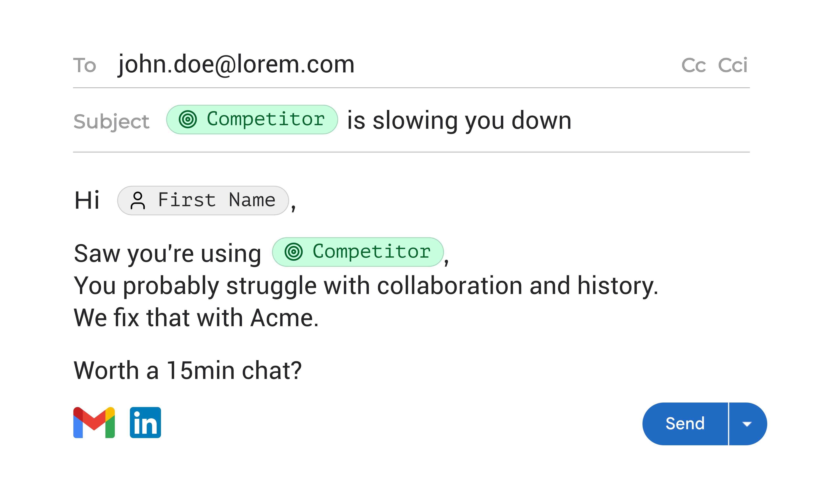Add a Cc recipient field
This screenshot has height=504, width=839.
click(x=693, y=65)
